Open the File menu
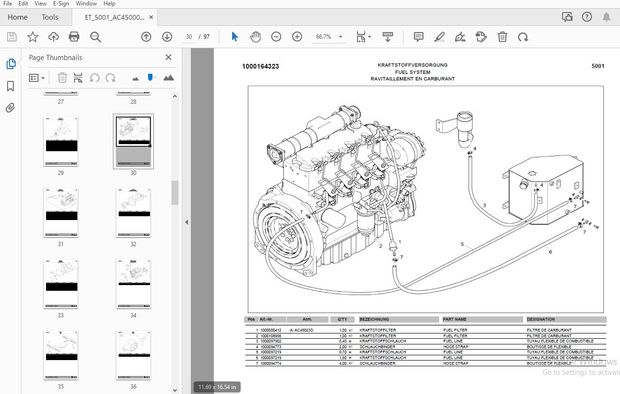This screenshot has height=394, width=620. (8, 4)
